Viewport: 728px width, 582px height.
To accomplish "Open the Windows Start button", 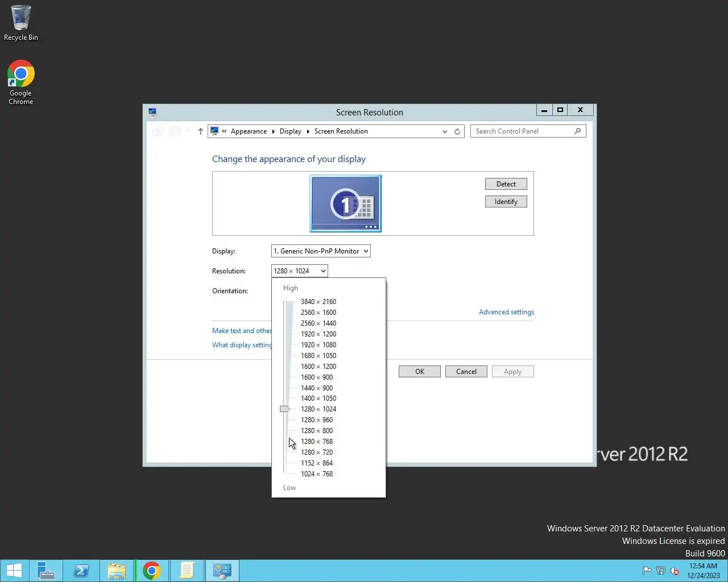I will click(14, 571).
